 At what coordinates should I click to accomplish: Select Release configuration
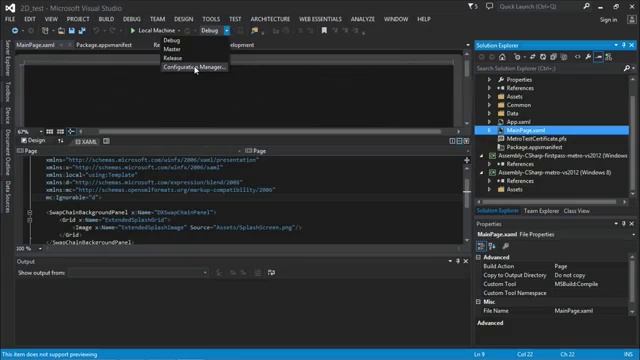[x=173, y=58]
